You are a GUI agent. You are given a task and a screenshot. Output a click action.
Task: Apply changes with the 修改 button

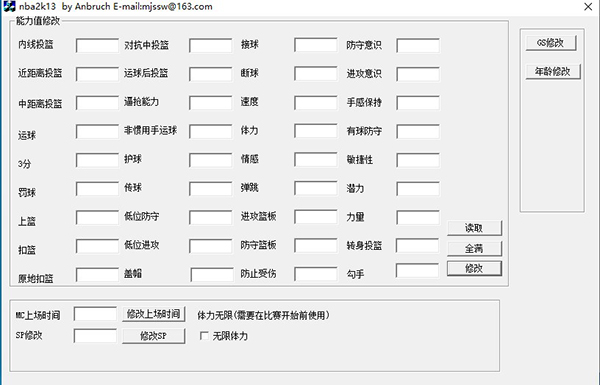click(474, 269)
